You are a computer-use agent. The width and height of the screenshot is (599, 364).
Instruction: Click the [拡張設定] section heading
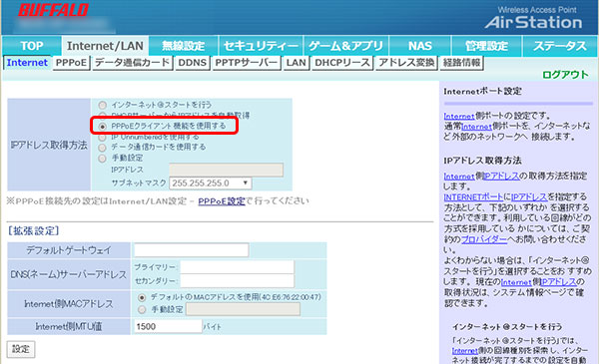click(34, 230)
